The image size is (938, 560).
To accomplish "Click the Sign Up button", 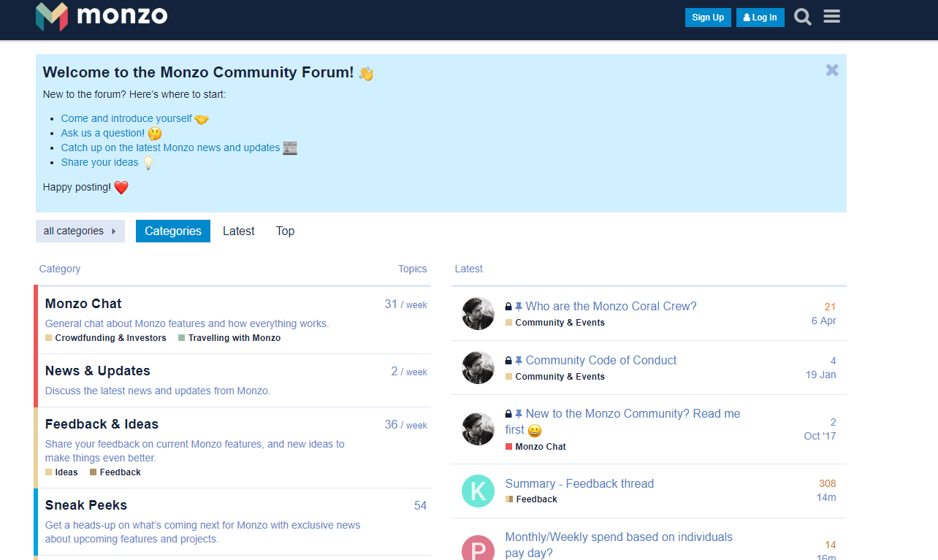I will [x=708, y=18].
